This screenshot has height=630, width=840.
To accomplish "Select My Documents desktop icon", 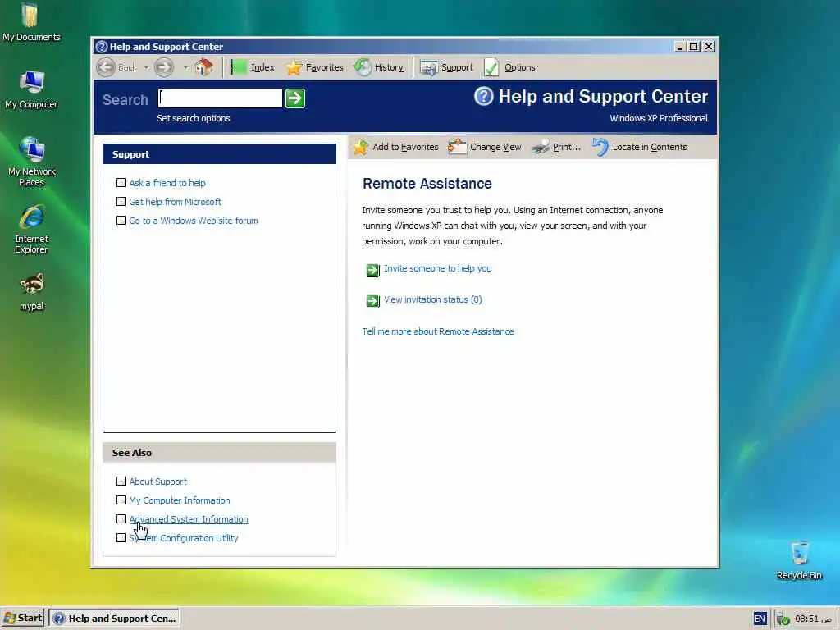I will (31, 22).
